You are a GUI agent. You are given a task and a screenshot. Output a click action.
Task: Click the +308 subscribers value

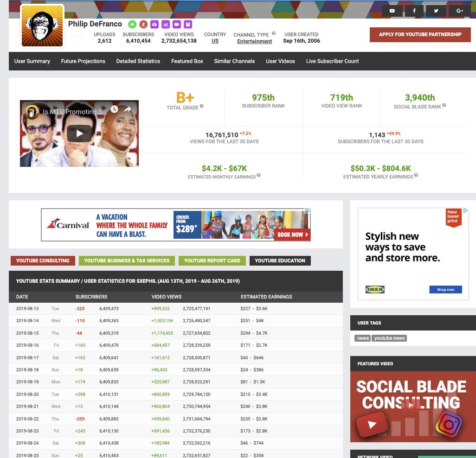click(x=80, y=443)
